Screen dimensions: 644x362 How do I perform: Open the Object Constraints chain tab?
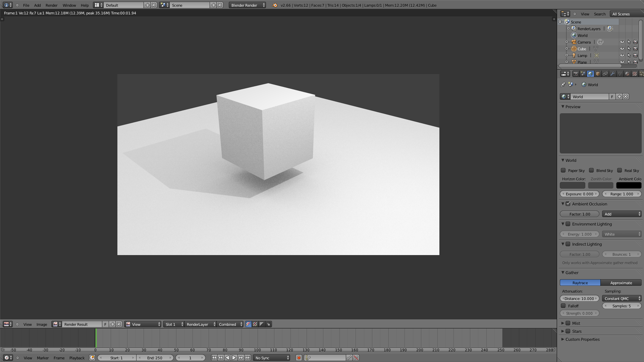click(605, 74)
